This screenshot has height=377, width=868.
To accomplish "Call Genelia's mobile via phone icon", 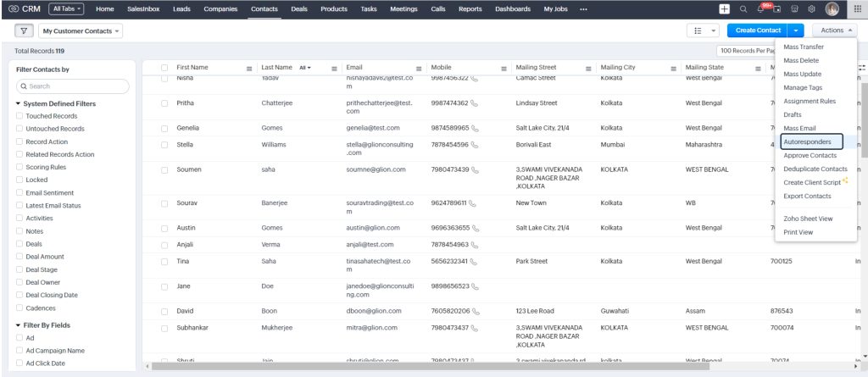I will [475, 129].
